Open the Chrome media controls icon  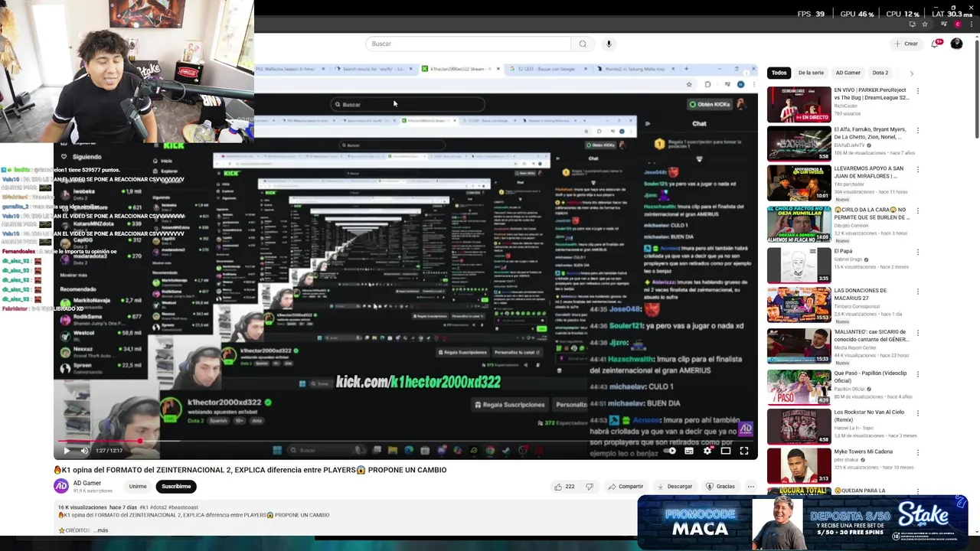(946, 24)
